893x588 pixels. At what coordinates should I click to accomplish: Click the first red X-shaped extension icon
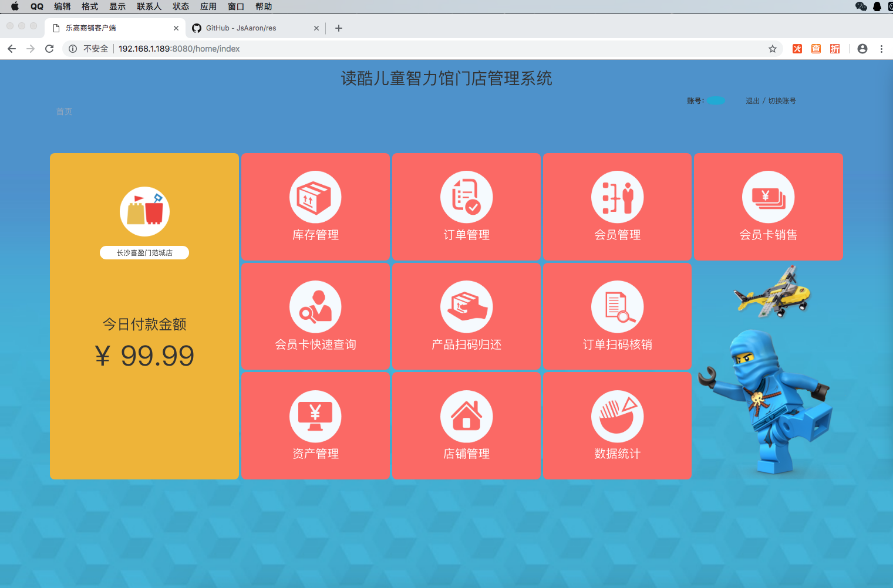pyautogui.click(x=797, y=49)
